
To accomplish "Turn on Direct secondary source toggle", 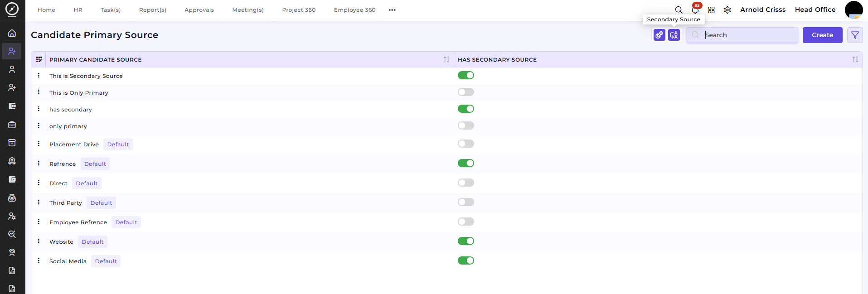I will point(466,183).
